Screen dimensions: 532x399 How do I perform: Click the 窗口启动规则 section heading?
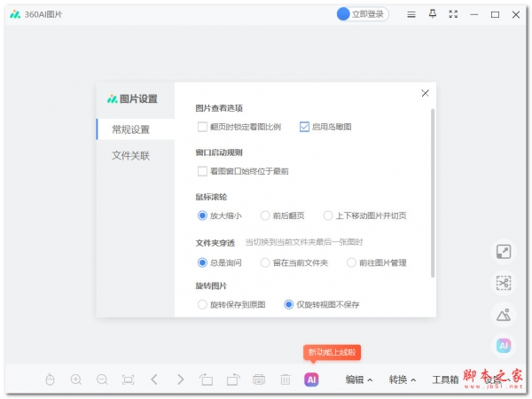[x=219, y=153]
